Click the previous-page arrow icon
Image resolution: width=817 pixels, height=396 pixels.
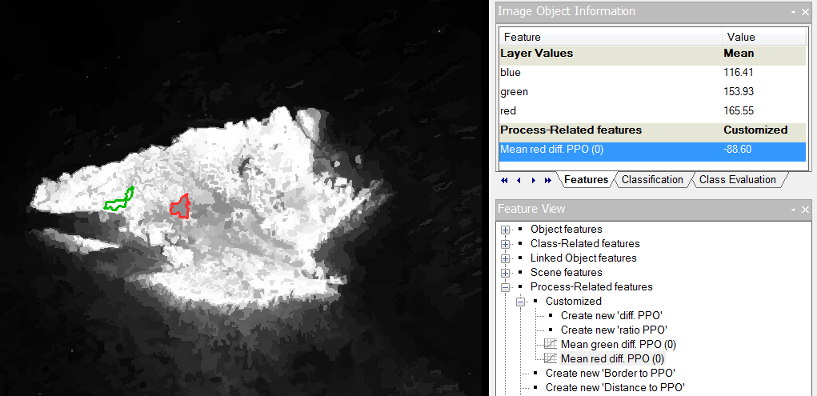pyautogui.click(x=518, y=180)
